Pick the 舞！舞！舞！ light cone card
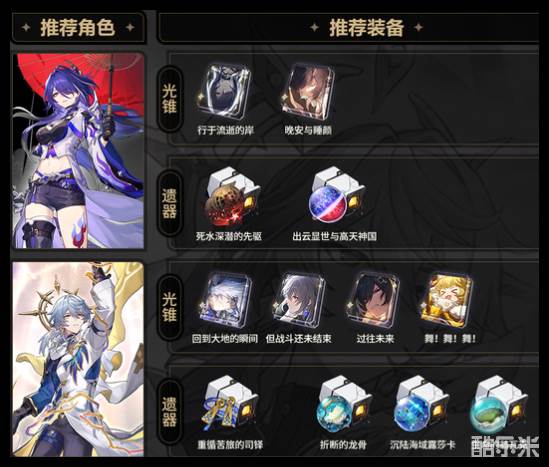Image resolution: width=549 pixels, height=467 pixels. (447, 300)
